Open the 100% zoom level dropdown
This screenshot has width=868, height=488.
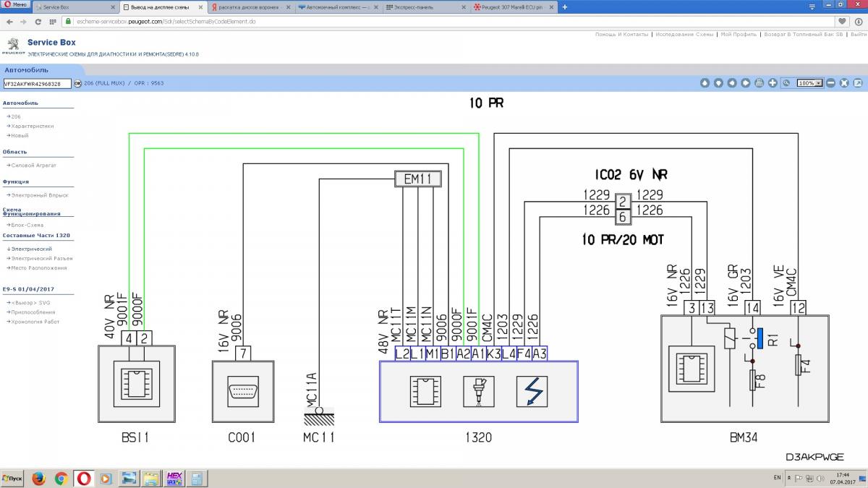(809, 83)
